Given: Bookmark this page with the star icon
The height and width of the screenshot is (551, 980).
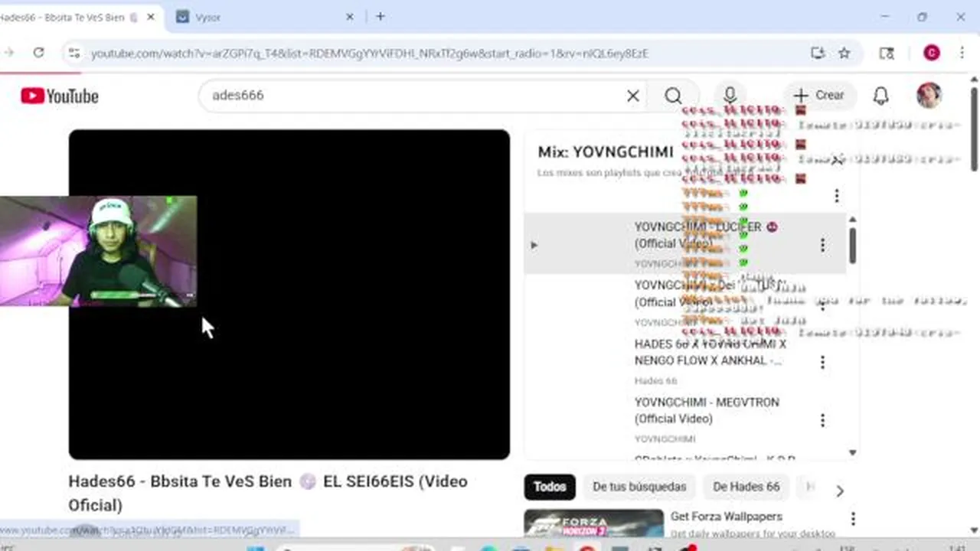Looking at the screenshot, I should (x=844, y=53).
